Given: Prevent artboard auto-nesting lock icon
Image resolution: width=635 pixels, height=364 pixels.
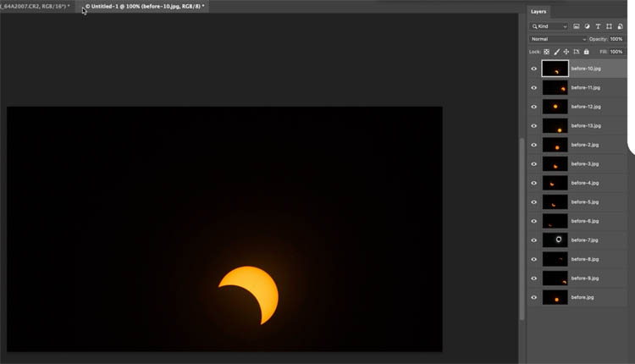Looking at the screenshot, I should click(x=577, y=52).
